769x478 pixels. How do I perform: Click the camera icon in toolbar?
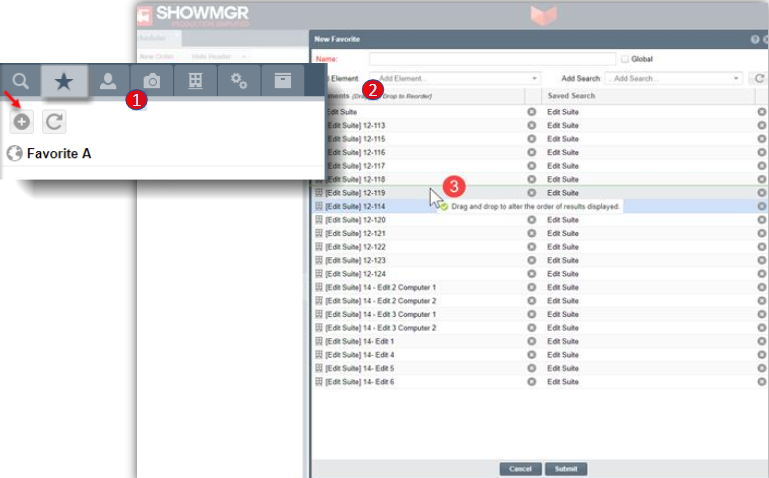click(152, 81)
